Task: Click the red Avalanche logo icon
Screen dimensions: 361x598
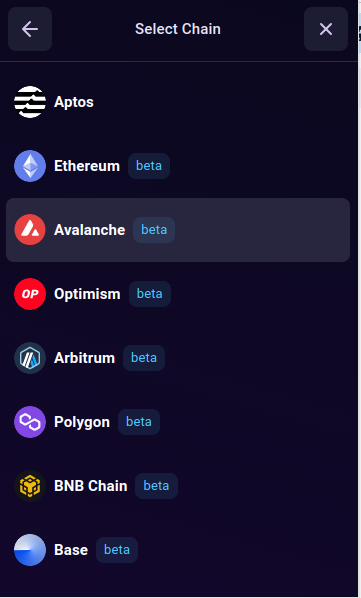Action: tap(30, 230)
